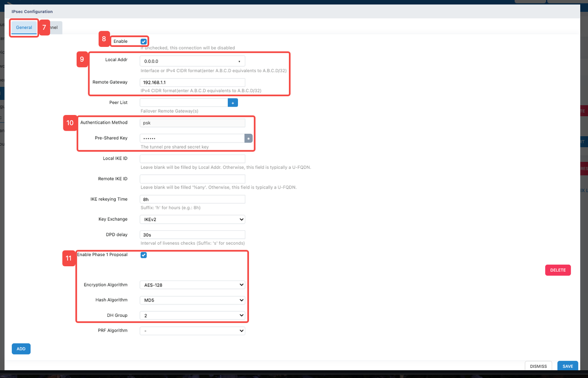Viewport: 588px width, 378px height.
Task: Click the plus icon beside Peer List
Action: tap(233, 103)
